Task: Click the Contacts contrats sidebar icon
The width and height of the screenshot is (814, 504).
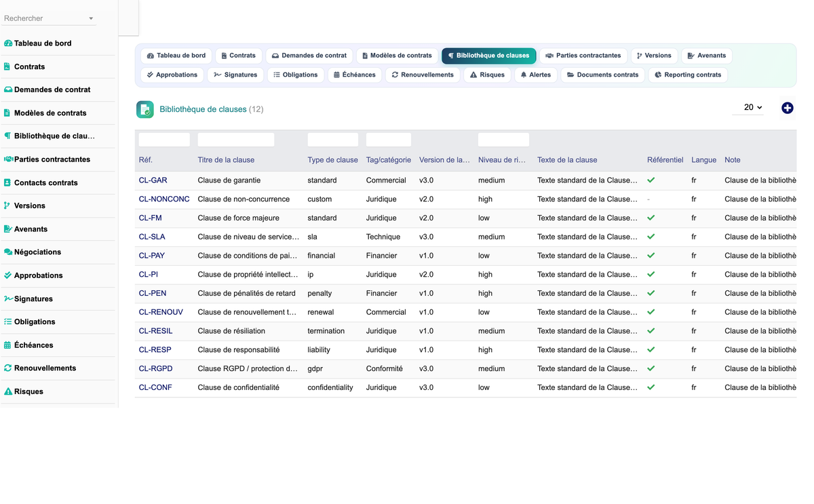Action: coord(7,182)
